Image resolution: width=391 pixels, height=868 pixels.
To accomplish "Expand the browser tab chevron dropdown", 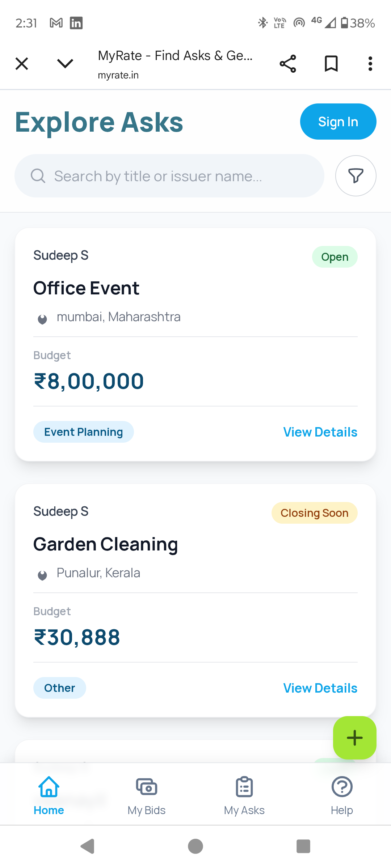I will coord(65,64).
